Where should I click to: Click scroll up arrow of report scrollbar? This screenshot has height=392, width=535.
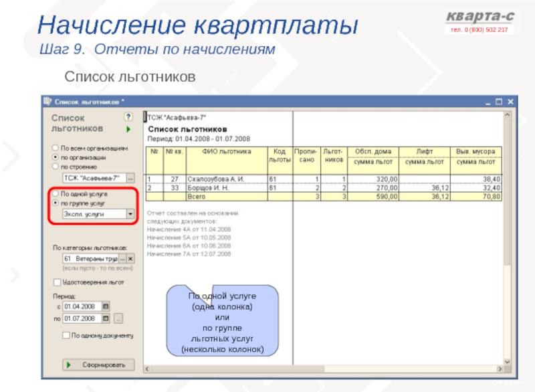[x=507, y=115]
